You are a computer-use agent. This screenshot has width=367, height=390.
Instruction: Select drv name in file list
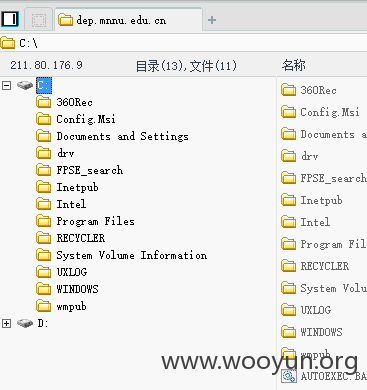click(309, 156)
